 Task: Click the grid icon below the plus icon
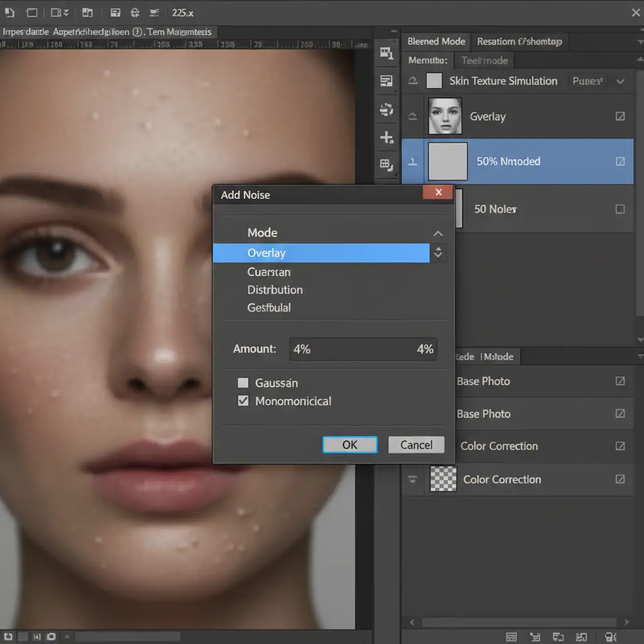(x=386, y=165)
